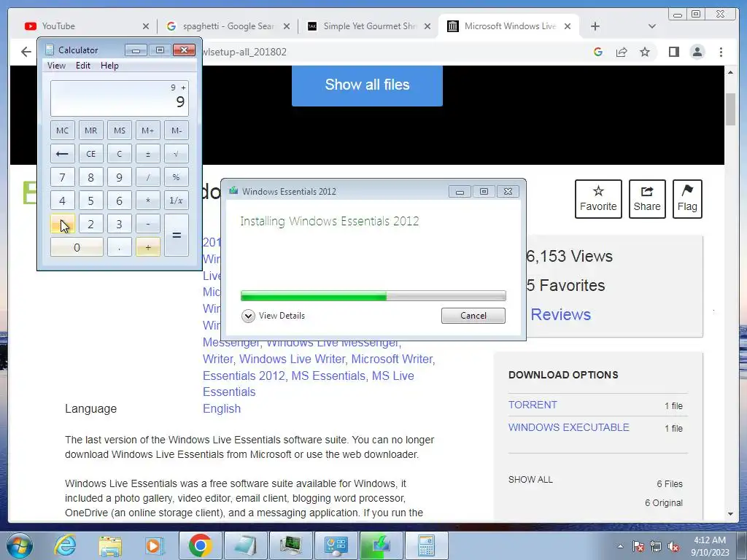Click the Flag button on page
This screenshot has height=560, width=747.
click(x=687, y=199)
